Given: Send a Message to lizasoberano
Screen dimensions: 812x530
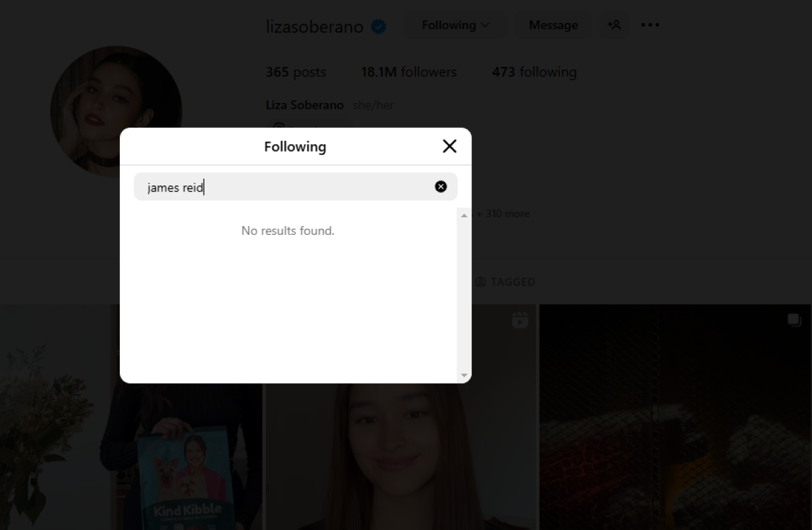Looking at the screenshot, I should [x=553, y=25].
